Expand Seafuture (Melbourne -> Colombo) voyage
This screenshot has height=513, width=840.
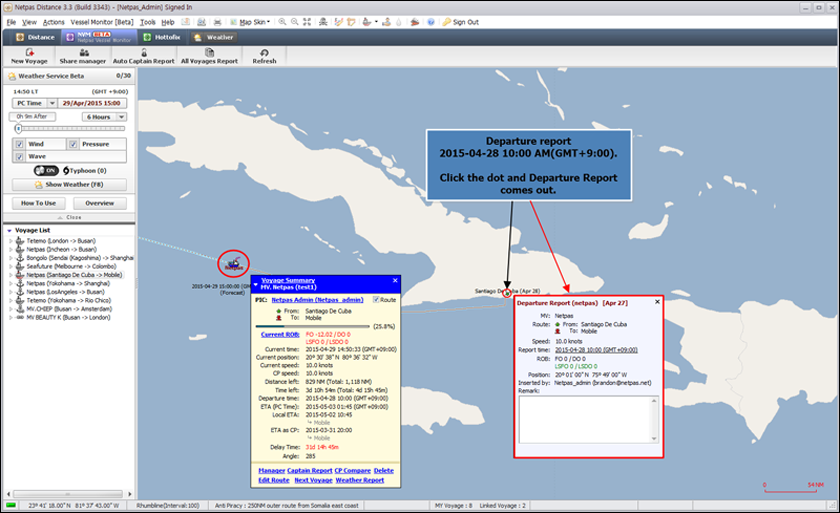10,266
